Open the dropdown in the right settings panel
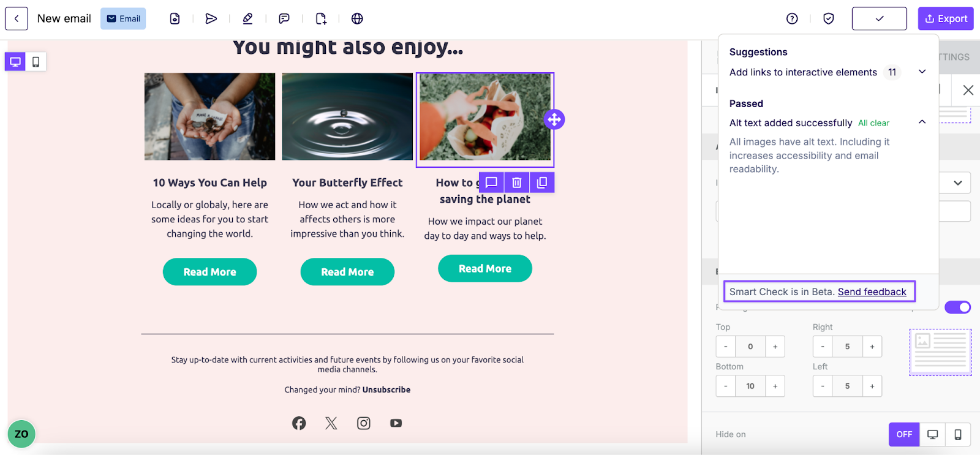Image resolution: width=980 pixels, height=455 pixels. (957, 182)
